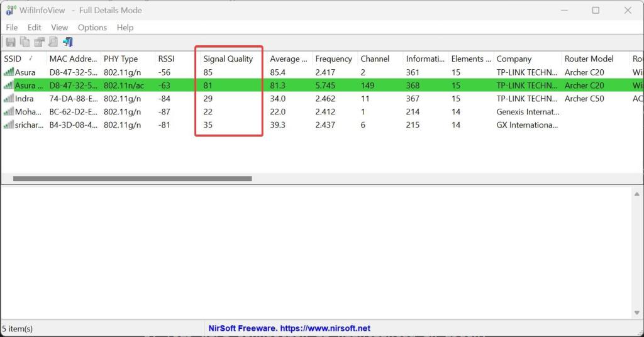The height and width of the screenshot is (337, 644).
Task: Sort by the SSID column header
Action: click(23, 58)
